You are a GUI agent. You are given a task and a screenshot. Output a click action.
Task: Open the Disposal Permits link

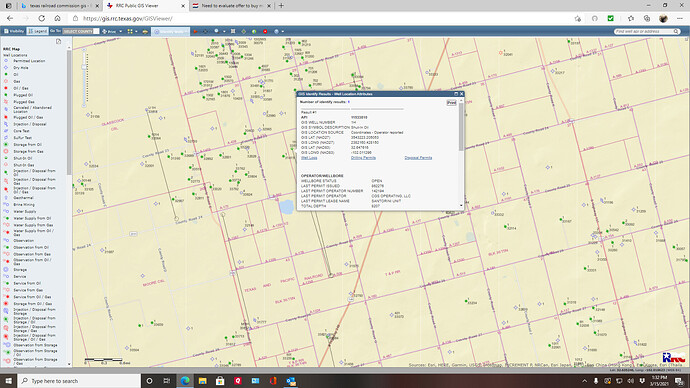tap(418, 157)
